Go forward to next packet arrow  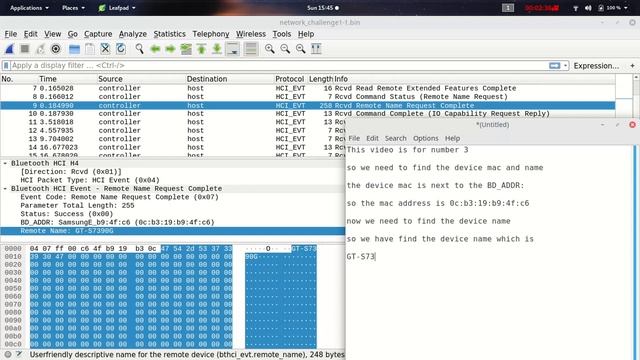[170, 49]
